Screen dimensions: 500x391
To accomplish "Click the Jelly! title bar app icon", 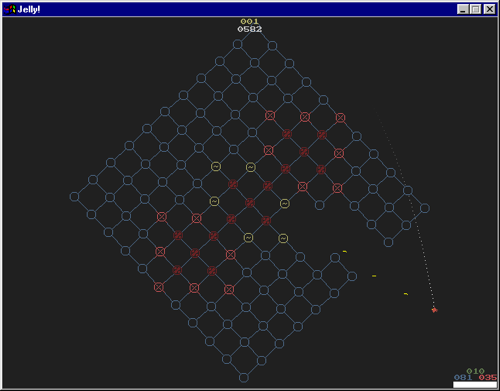I will (9, 9).
